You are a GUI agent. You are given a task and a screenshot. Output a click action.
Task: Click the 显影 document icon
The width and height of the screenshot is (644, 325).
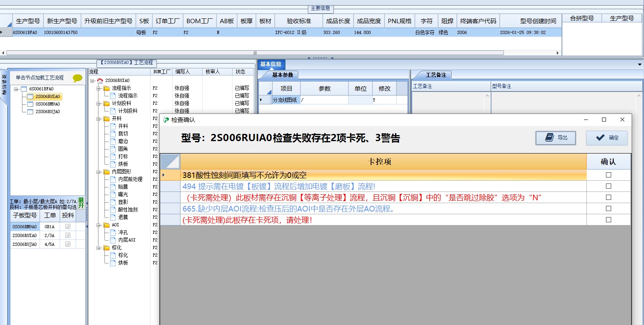tap(113, 202)
